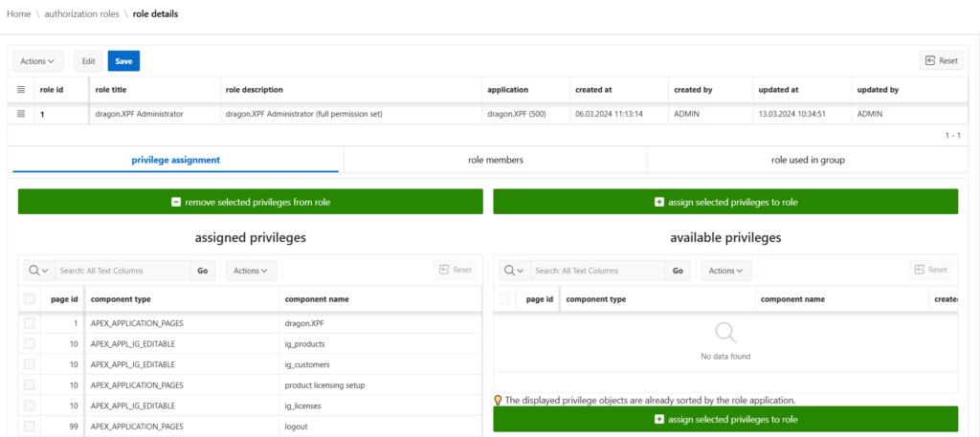Click the product licensing setup cell
Image resolution: width=980 pixels, height=437 pixels.
(x=381, y=385)
